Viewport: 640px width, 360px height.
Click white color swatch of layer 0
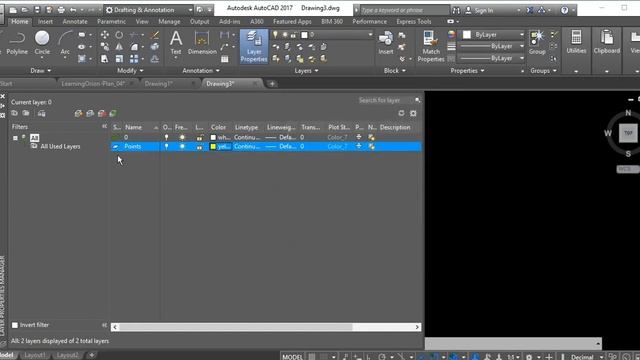tap(213, 137)
